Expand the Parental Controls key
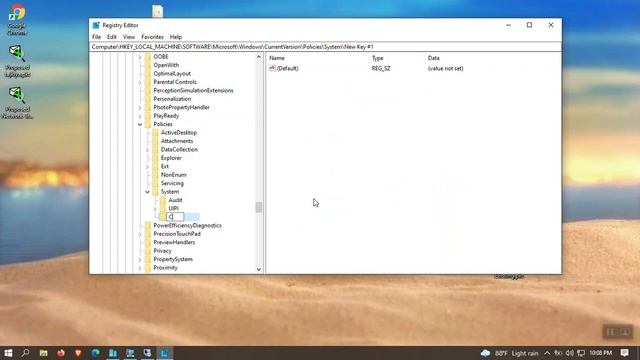Viewport: 640px width, 360px height. (140, 82)
